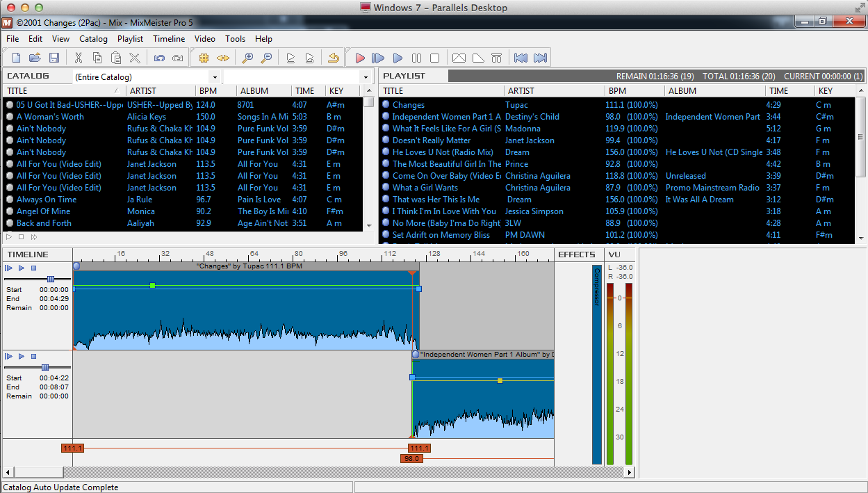Click the Paste clipboard icon
868x493 pixels.
pyautogui.click(x=116, y=58)
